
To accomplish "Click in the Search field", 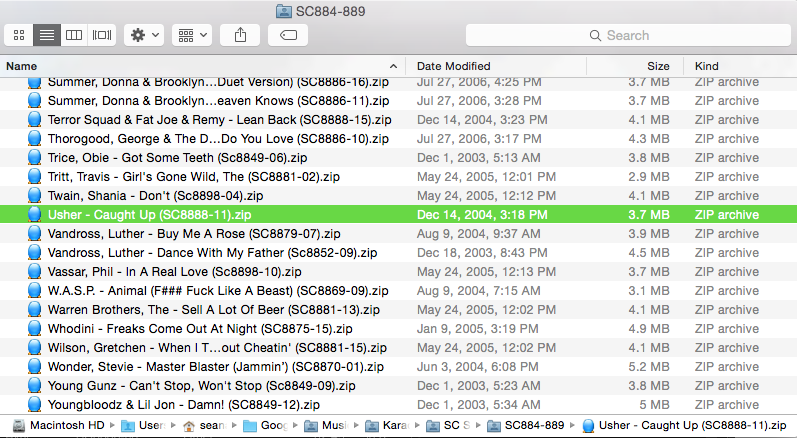I will click(628, 35).
